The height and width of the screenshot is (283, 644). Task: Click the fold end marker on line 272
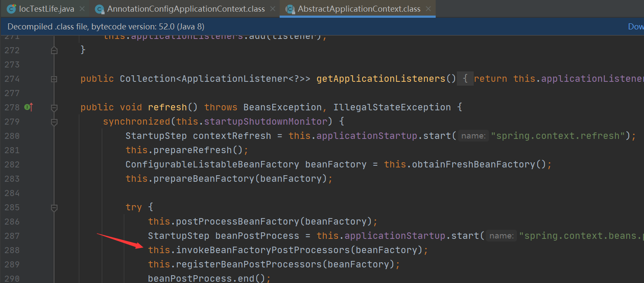[54, 50]
